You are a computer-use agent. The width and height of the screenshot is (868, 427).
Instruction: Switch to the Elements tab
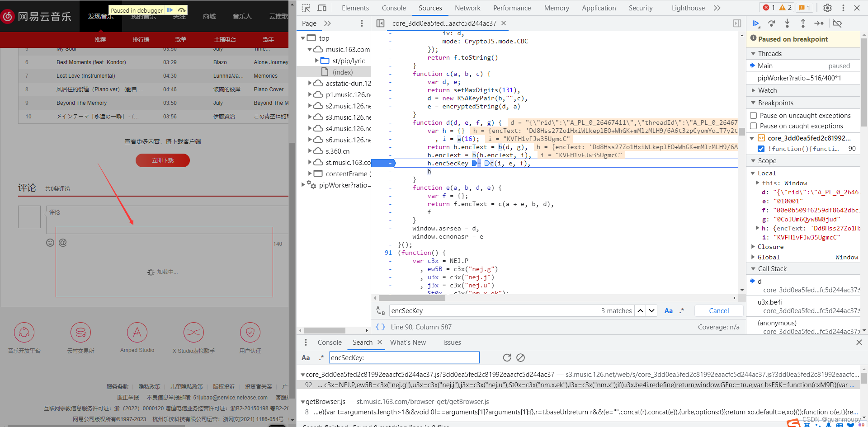pyautogui.click(x=355, y=8)
